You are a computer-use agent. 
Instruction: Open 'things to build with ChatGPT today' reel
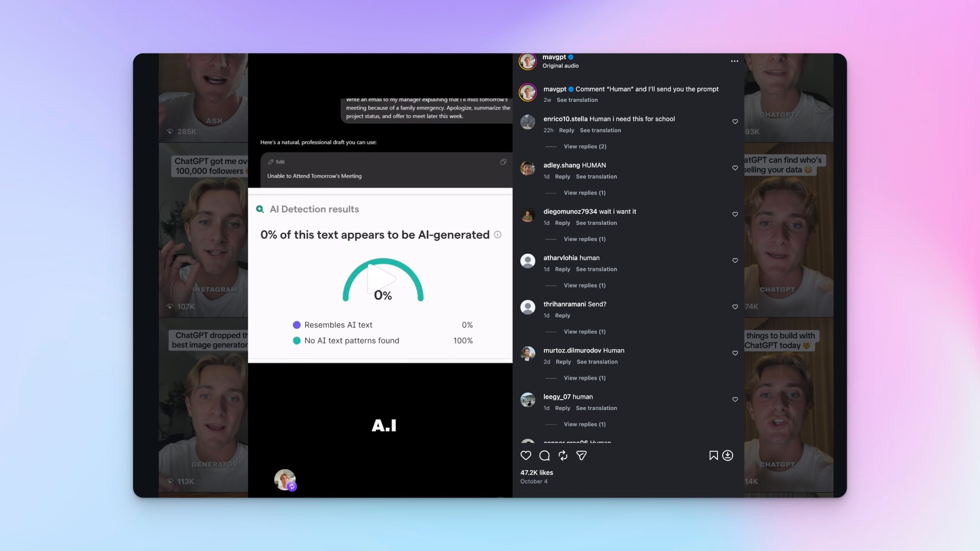click(x=789, y=405)
